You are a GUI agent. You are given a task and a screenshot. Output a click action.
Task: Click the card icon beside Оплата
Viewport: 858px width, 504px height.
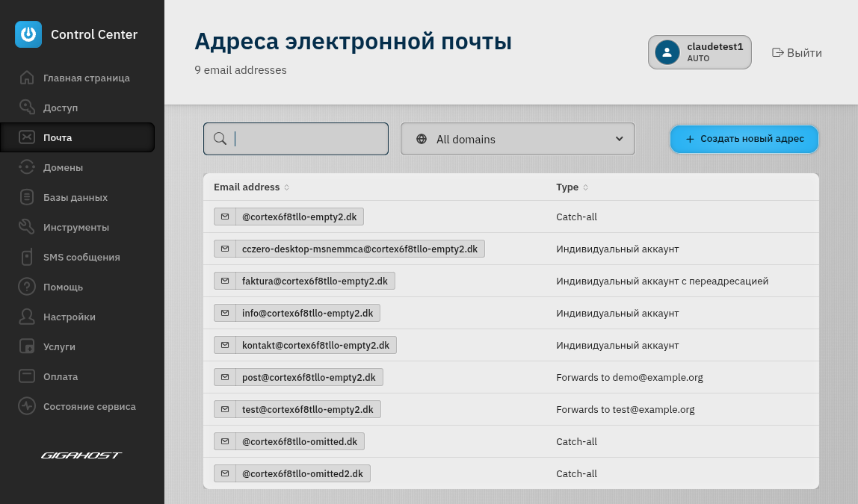[x=27, y=376]
